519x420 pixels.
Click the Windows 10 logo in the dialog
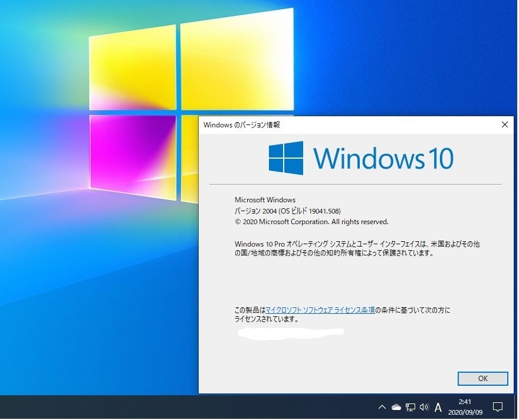coord(362,159)
